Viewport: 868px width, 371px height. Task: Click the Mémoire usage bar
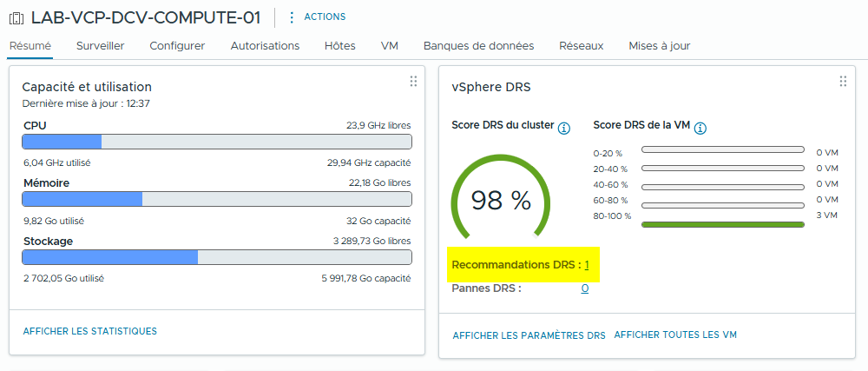pyautogui.click(x=217, y=199)
